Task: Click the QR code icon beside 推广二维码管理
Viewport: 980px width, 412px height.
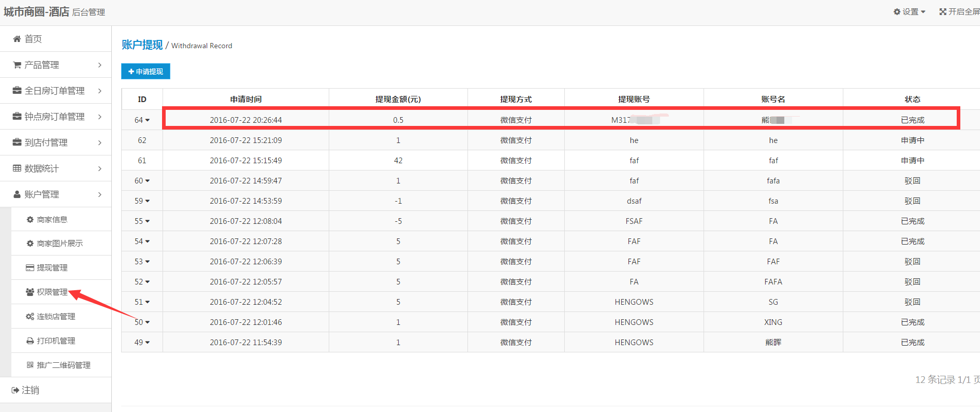Action: point(30,365)
